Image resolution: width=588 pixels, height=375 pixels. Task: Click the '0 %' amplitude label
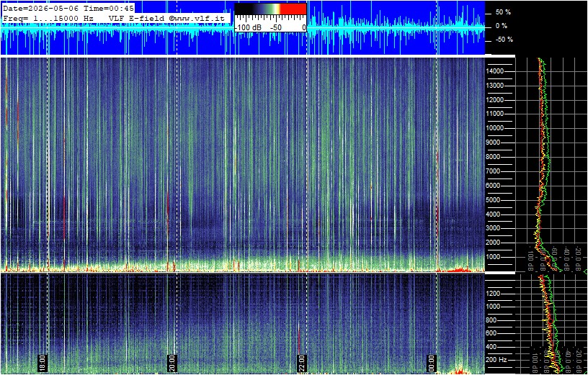(502, 26)
